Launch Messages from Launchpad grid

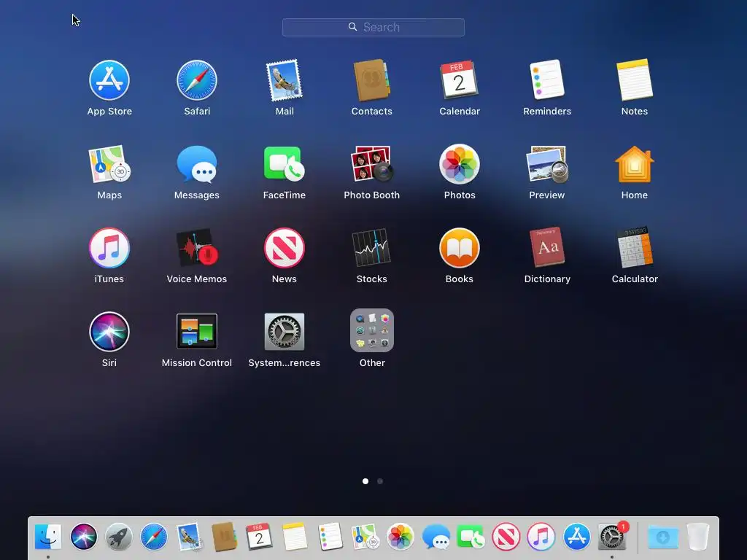[197, 164]
